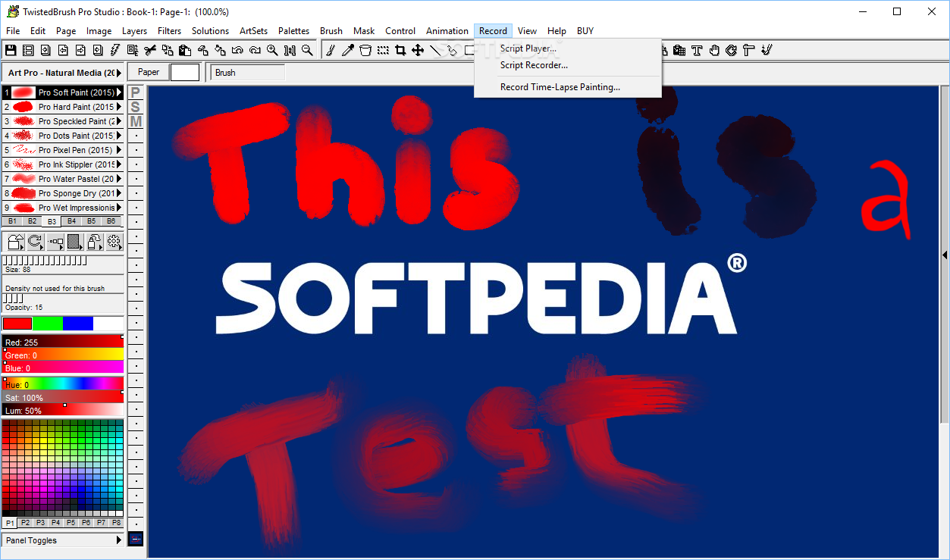This screenshot has height=560, width=950.
Task: Switch to brush bank B4
Action: (x=71, y=221)
